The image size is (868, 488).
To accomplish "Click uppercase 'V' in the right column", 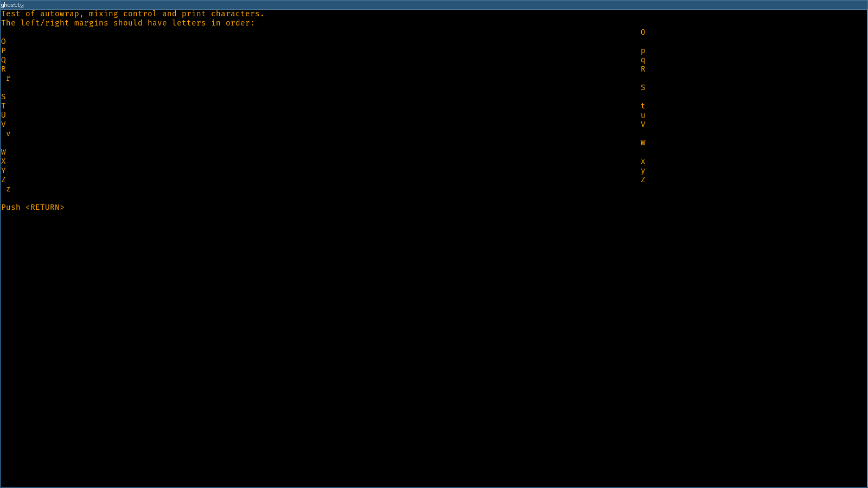I will click(643, 124).
